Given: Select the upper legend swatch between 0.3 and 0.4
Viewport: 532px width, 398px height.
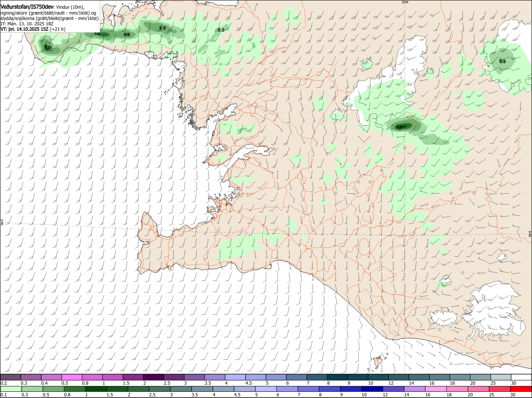Looking at the screenshot, I should click(31, 377).
